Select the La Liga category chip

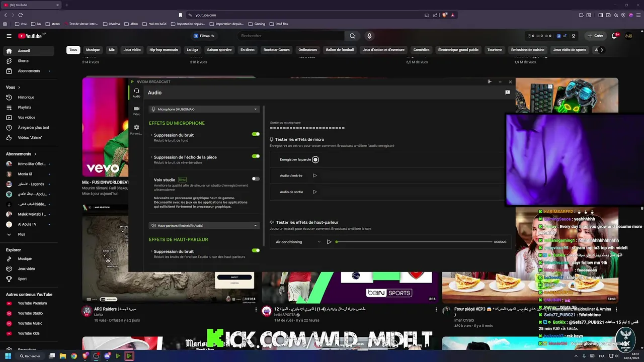192,50
